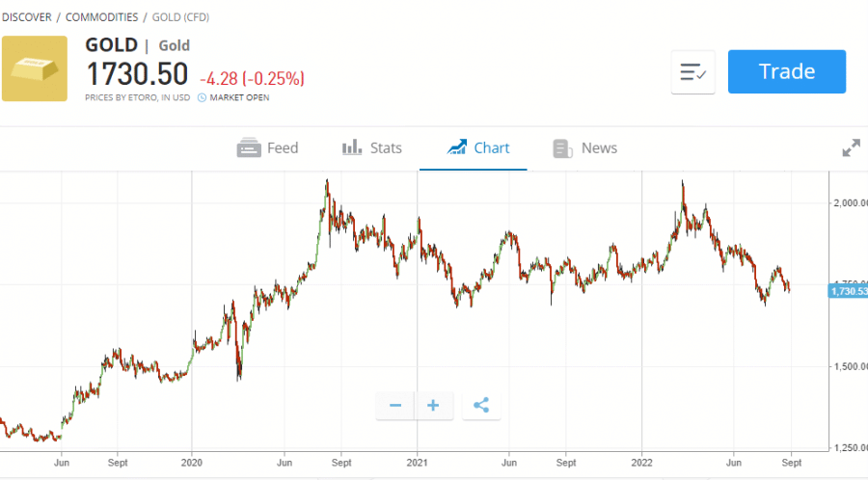
Task: Click the 1,730.53 current price marker
Action: pos(848,290)
